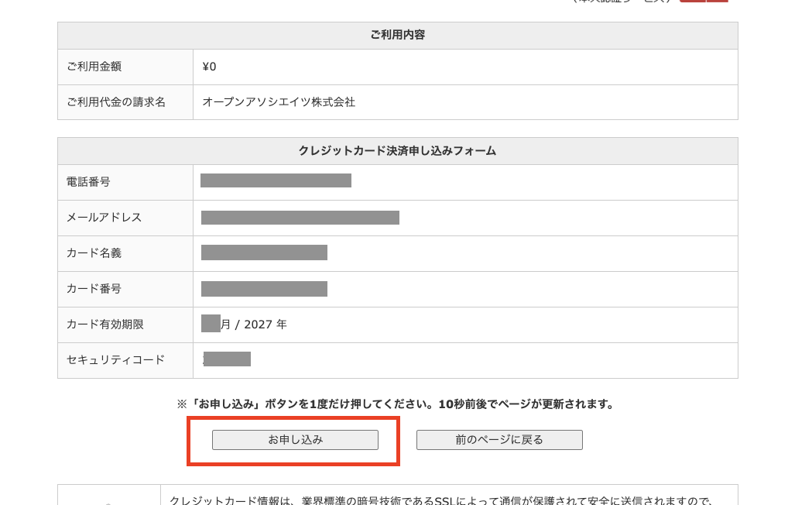The height and width of the screenshot is (505, 812).
Task: Click the ご利用金額 row label
Action: (x=94, y=67)
